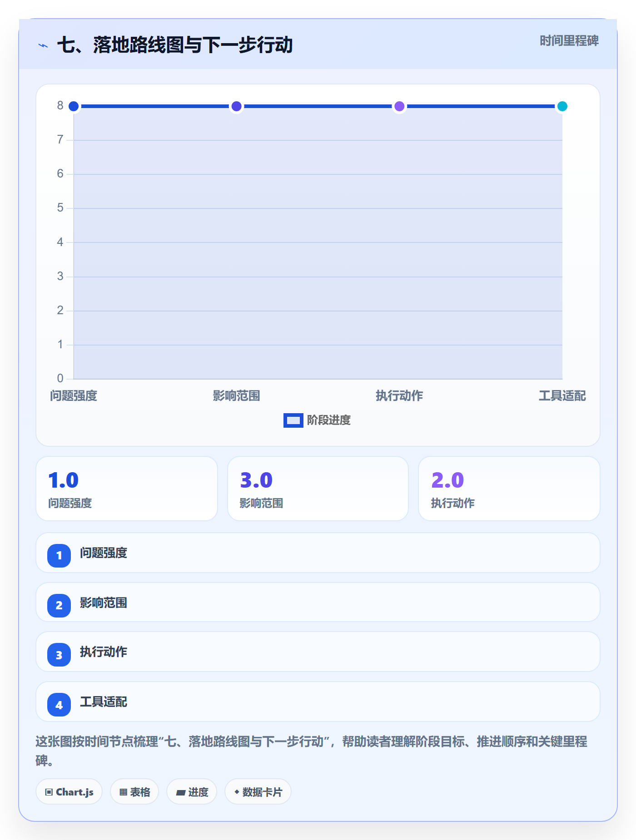Open the 3.0 影响范围 data card
Viewport: 636px width, 840px height.
pyautogui.click(x=318, y=489)
